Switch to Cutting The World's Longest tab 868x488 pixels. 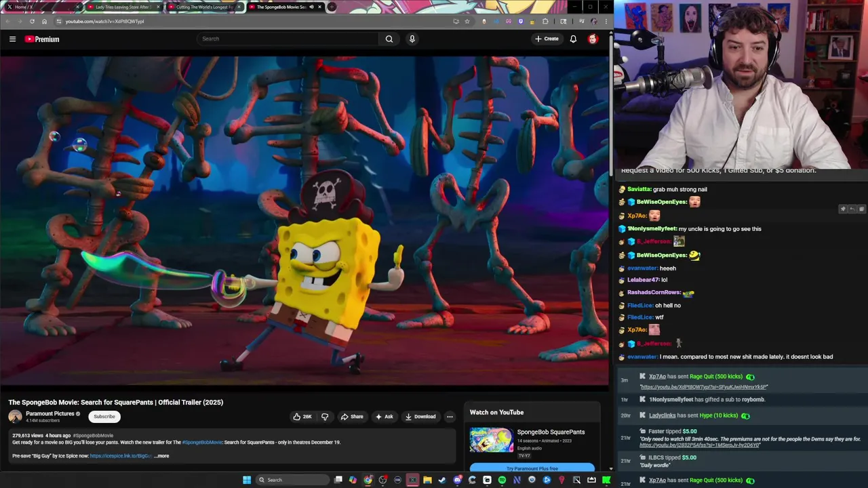coord(203,7)
